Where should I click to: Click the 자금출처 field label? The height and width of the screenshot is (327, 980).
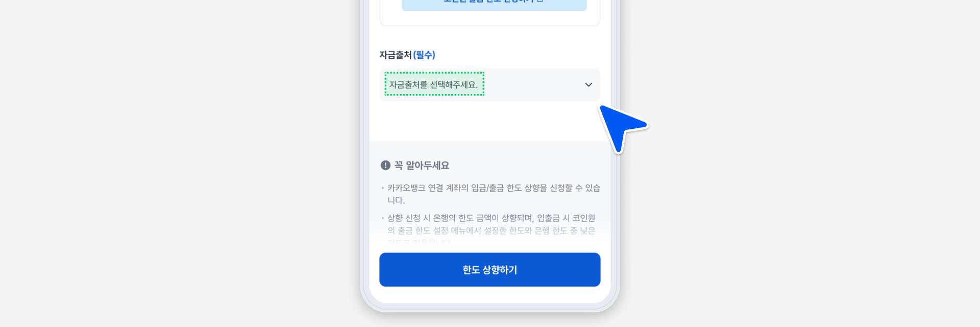click(x=395, y=55)
